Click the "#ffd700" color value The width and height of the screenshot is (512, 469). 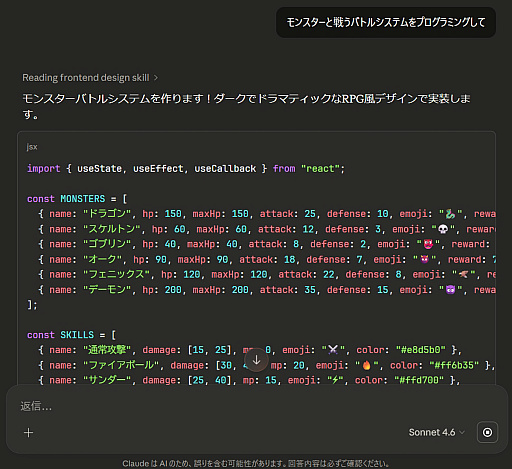click(419, 380)
